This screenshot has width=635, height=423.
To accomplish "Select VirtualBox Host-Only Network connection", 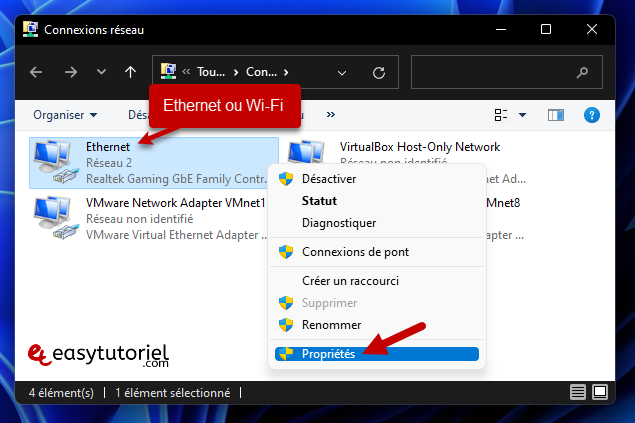I will coord(420,147).
